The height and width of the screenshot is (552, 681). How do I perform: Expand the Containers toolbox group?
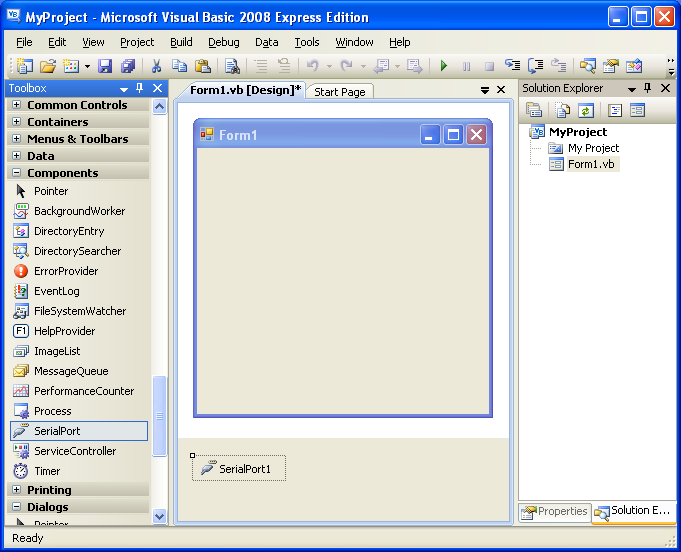point(17,122)
